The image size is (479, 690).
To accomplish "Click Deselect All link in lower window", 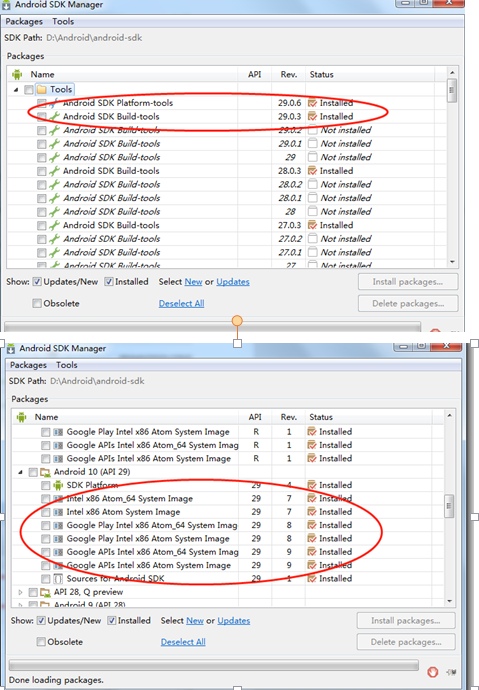I will pos(183,642).
